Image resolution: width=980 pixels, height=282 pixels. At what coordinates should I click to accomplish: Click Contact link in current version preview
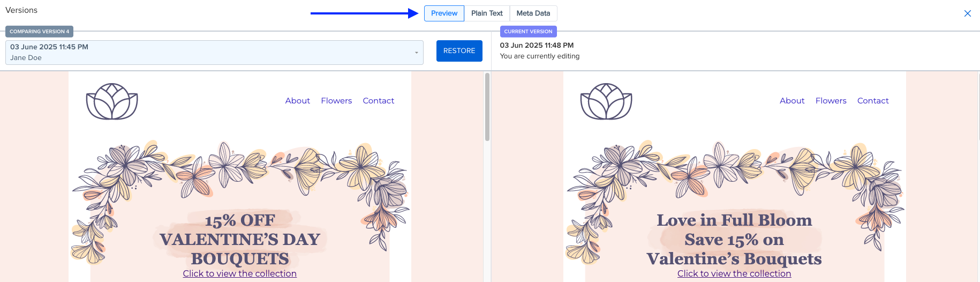point(873,101)
